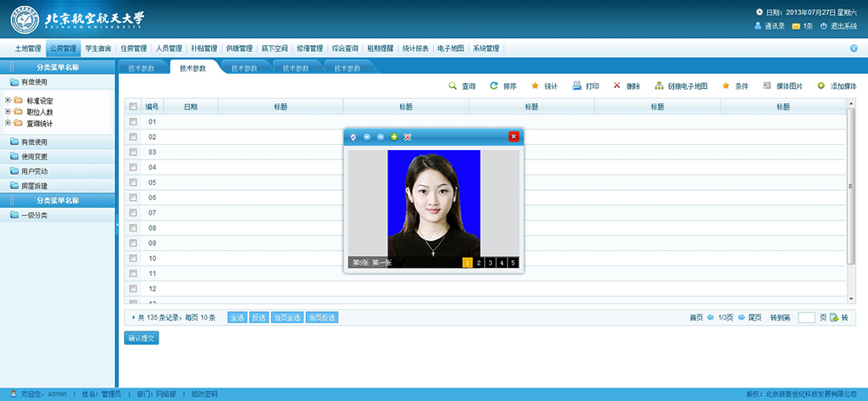Open the 房屋拆建 folder category

57,186
